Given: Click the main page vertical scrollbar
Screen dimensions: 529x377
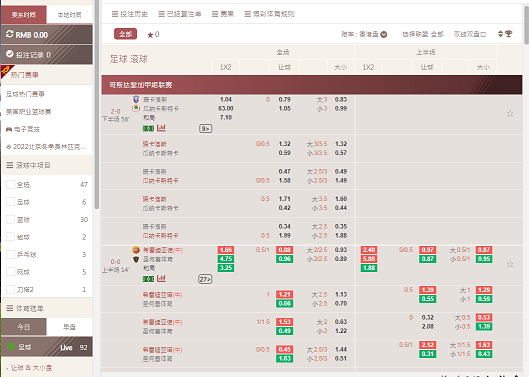Looking at the screenshot, I should click(526, 24).
